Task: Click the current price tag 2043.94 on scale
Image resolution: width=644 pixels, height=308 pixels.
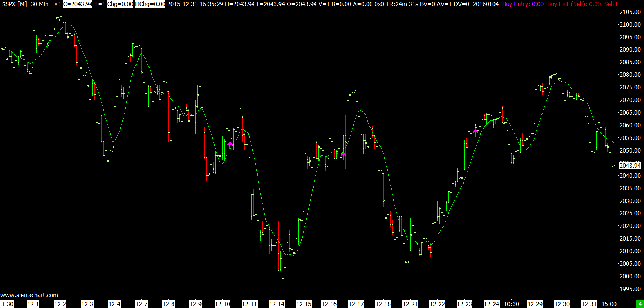Action: tap(630, 166)
